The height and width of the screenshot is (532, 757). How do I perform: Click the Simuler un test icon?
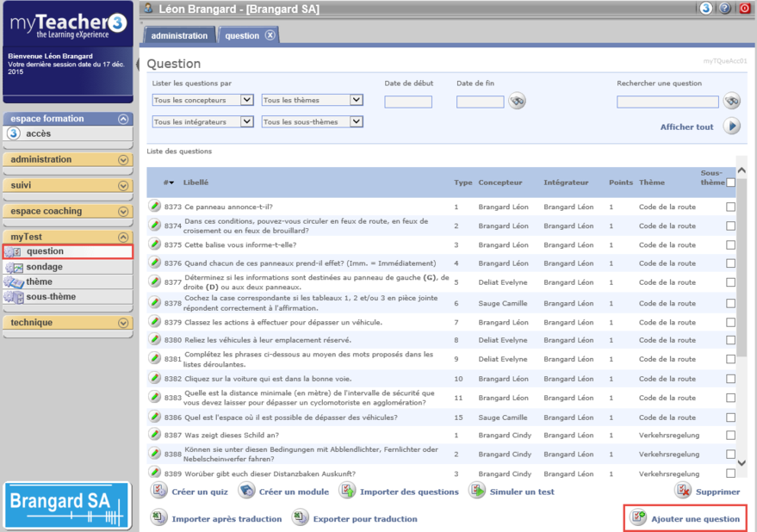(477, 491)
